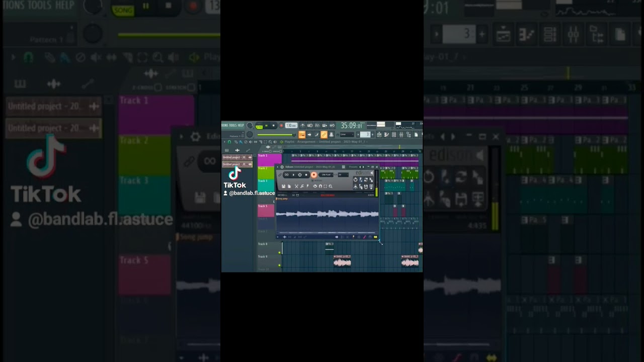This screenshot has height=362, width=644.
Task: Click the 35:09 time display
Action: (x=351, y=126)
